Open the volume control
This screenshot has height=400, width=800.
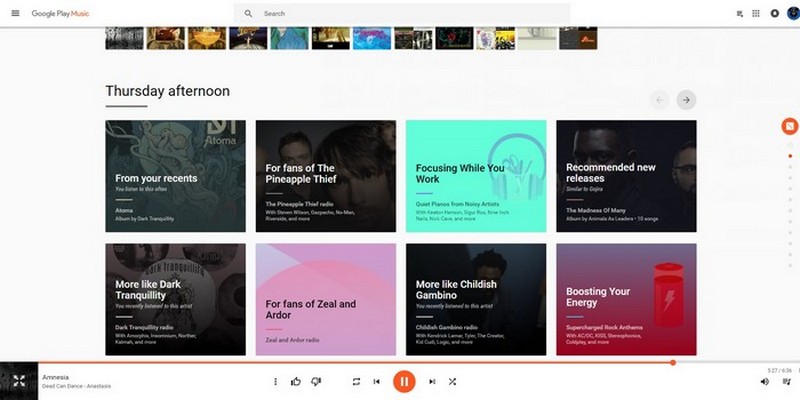[764, 382]
